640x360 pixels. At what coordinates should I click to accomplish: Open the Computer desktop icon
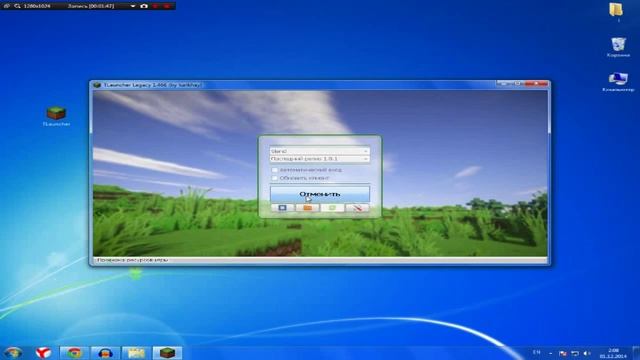click(618, 82)
